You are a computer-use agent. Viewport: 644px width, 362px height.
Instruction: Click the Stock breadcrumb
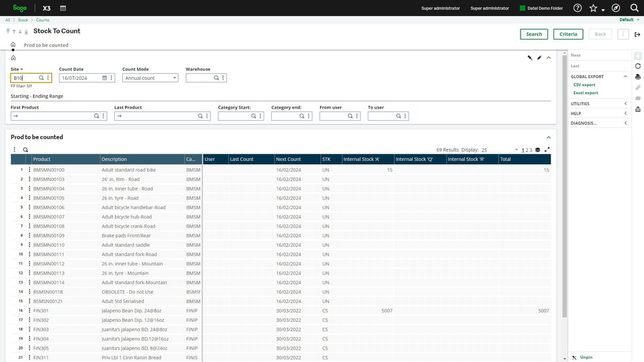pyautogui.click(x=23, y=19)
